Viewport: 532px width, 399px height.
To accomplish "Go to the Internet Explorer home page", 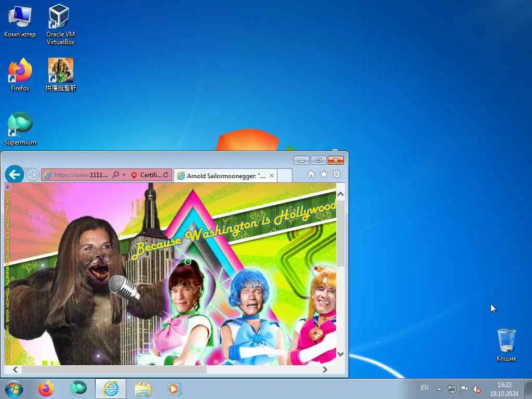I will 311,175.
